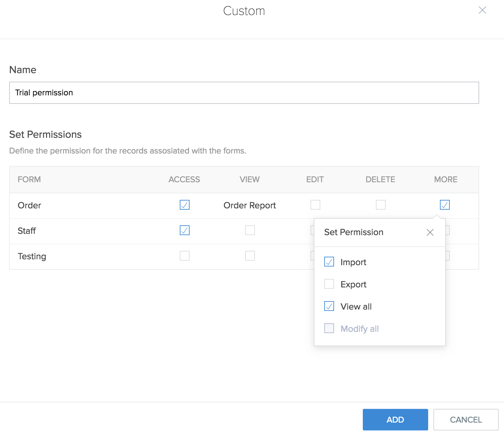504x435 pixels.
Task: Click the CANCEL button
Action: tap(466, 420)
